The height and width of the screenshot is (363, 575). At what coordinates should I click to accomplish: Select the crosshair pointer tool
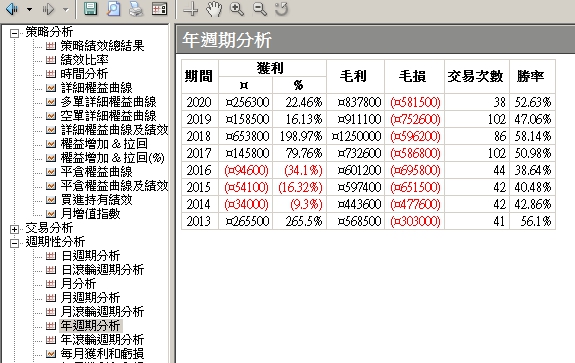190,9
